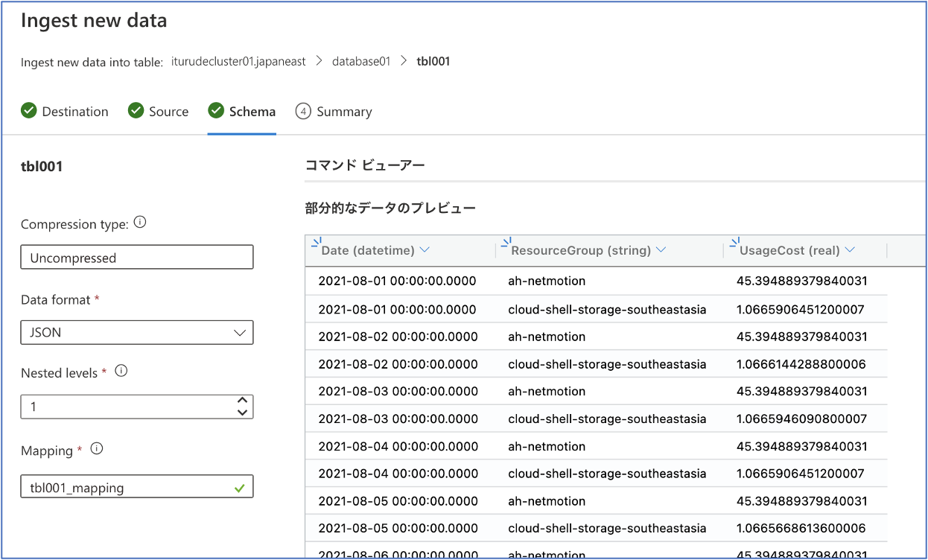
Task: Click the Nested levels value field
Action: (x=137, y=407)
